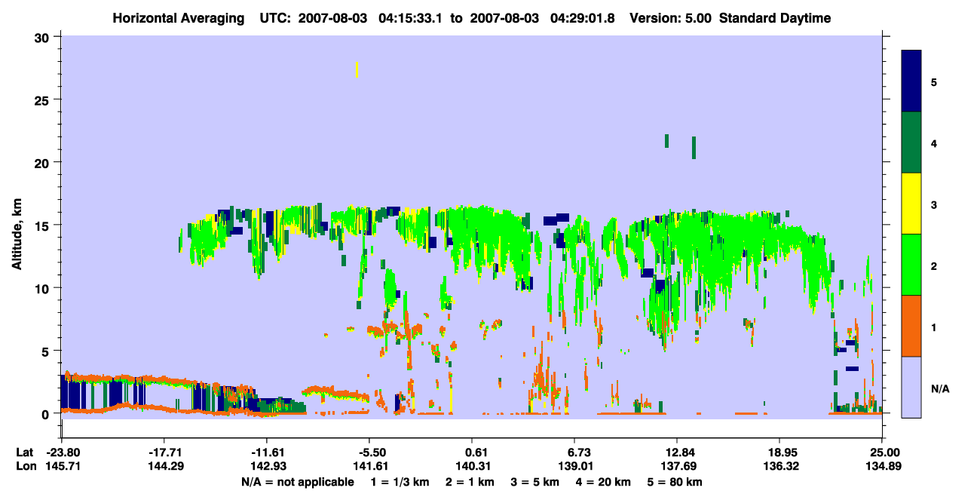This screenshot has height=503, width=980.
Task: Click the latitude tick label -17.71
Action: tap(164, 452)
